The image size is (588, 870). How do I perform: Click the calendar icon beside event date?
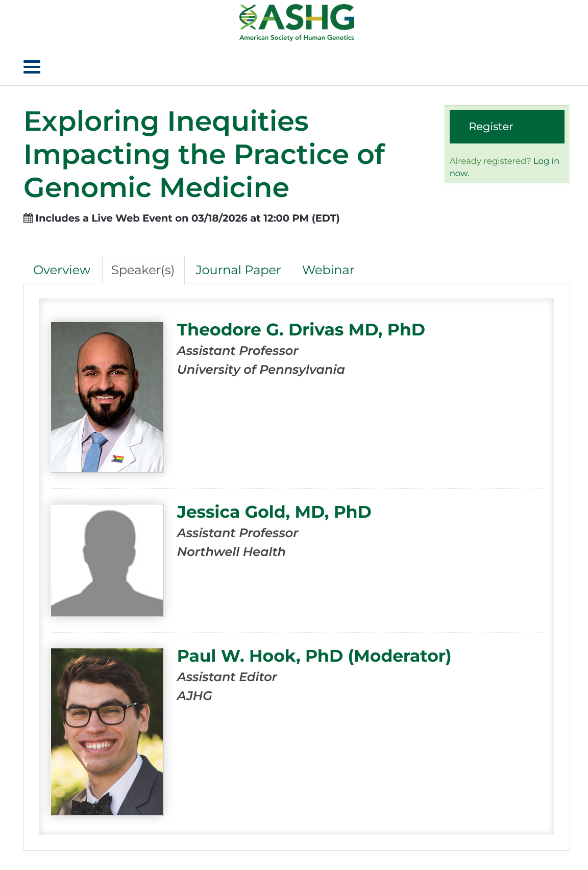click(x=29, y=219)
